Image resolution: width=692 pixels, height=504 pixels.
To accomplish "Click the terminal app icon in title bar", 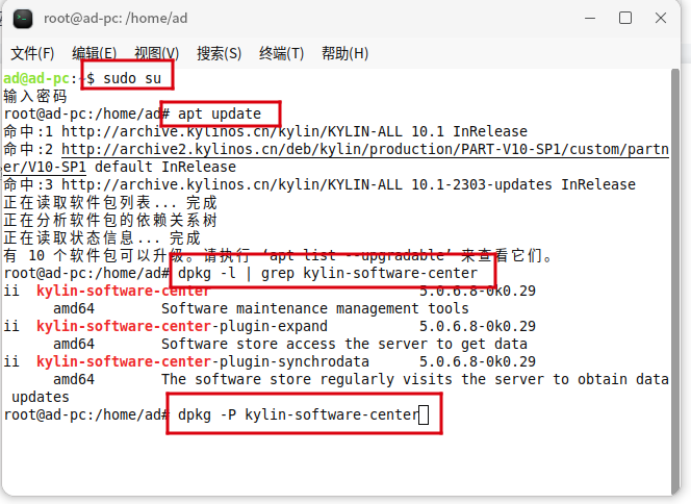I will (x=23, y=19).
